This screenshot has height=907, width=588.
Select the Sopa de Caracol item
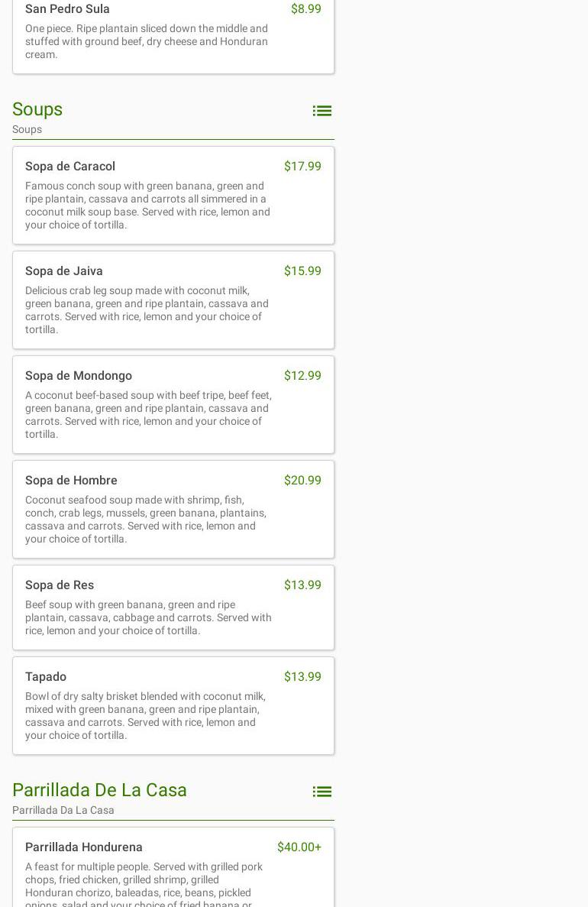(x=70, y=167)
